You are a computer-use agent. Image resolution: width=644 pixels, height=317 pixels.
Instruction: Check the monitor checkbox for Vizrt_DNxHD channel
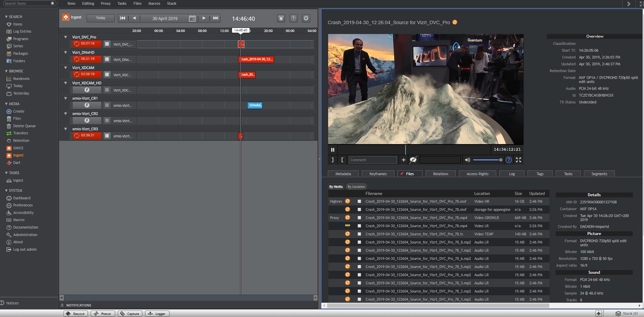pos(107,59)
